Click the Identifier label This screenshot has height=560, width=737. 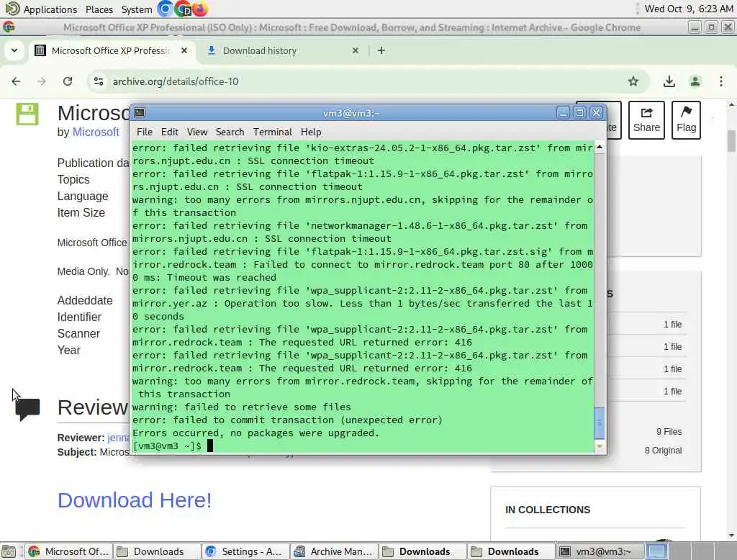79,317
